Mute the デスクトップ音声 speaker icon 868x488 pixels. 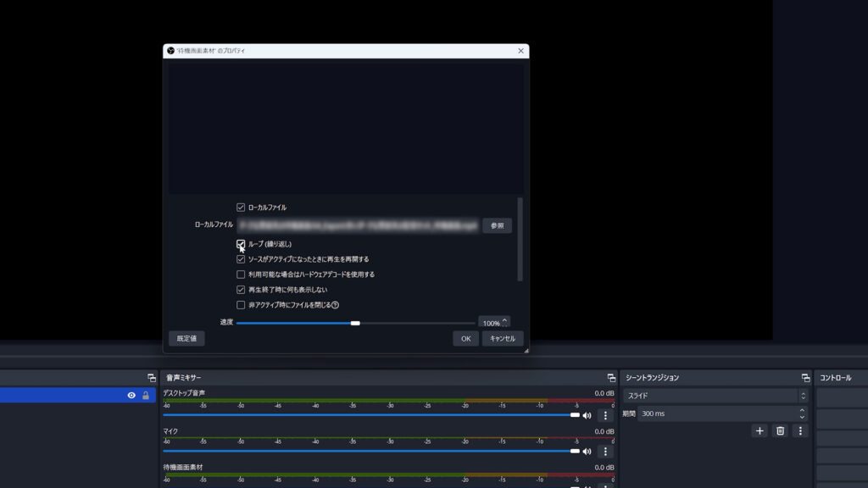(x=587, y=415)
